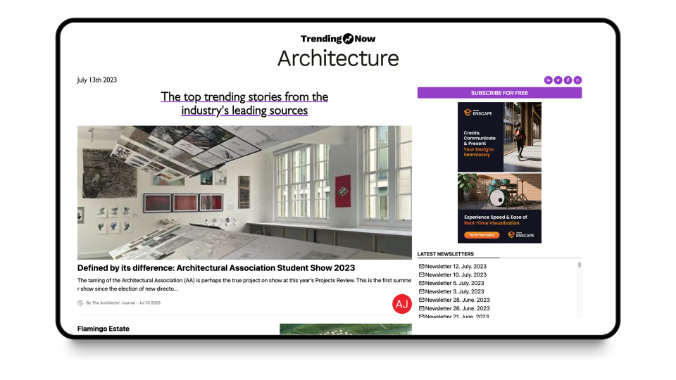Click the envelope icon for Newsletter 26. June
The height and width of the screenshot is (380, 676).
[422, 308]
